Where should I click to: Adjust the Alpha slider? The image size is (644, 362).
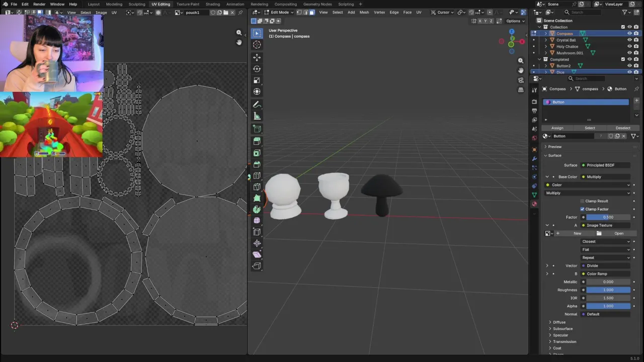tap(608, 306)
